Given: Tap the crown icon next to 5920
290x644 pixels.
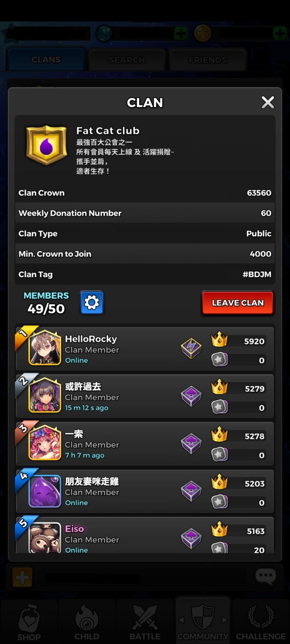Looking at the screenshot, I should pos(219,339).
